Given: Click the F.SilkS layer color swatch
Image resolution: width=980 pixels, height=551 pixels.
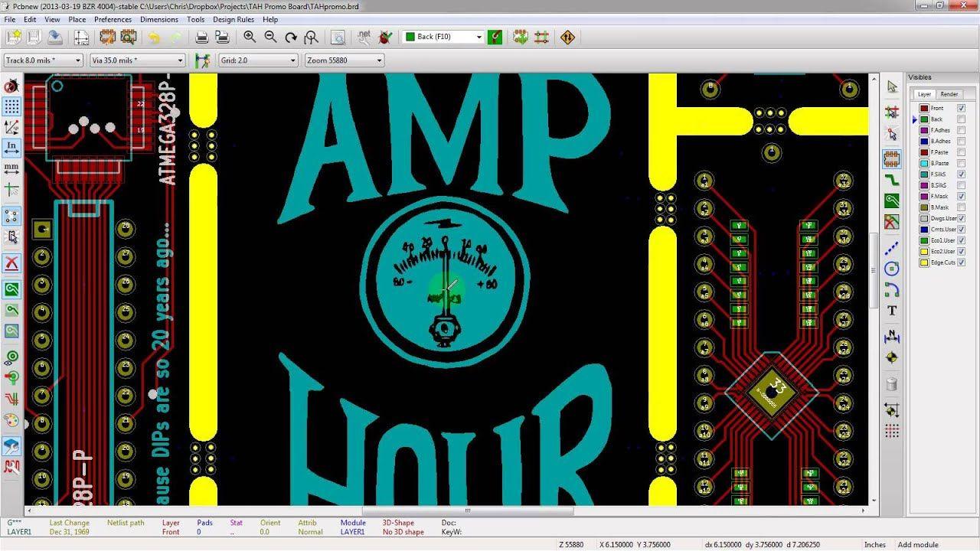Looking at the screenshot, I should (924, 174).
